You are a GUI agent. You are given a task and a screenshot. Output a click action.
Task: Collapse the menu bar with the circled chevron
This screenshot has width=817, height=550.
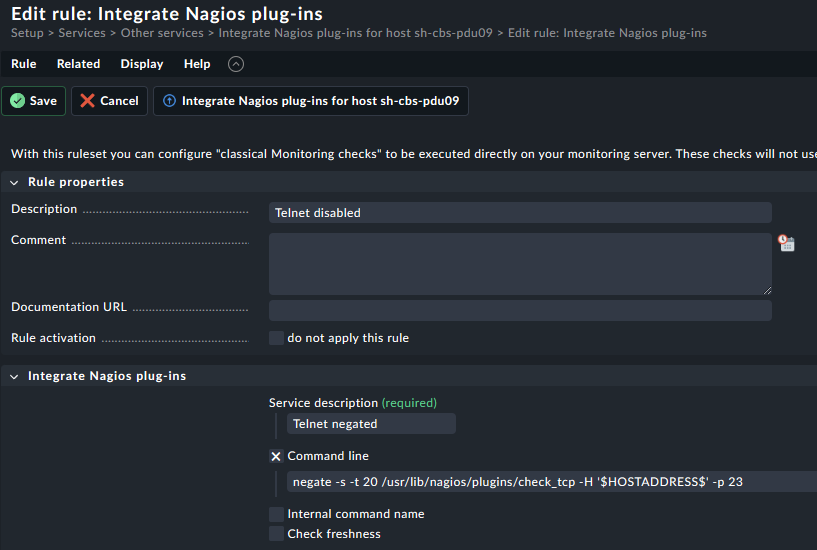(x=236, y=64)
